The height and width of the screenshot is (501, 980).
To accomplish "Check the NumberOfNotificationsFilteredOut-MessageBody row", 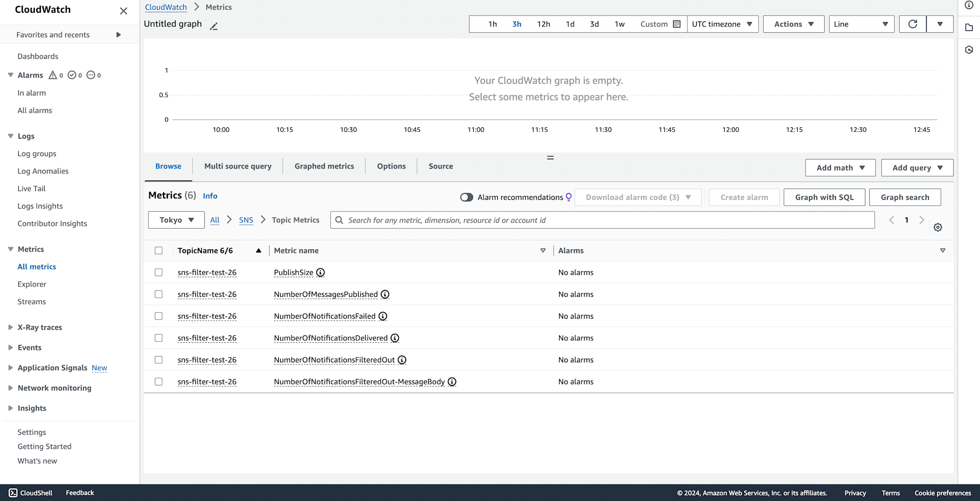I will 159,382.
